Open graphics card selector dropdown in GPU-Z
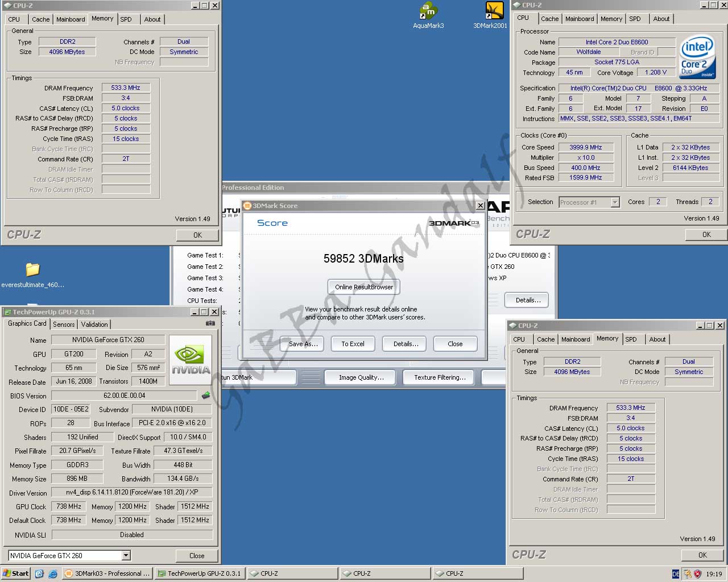The width and height of the screenshot is (728, 582). (126, 555)
